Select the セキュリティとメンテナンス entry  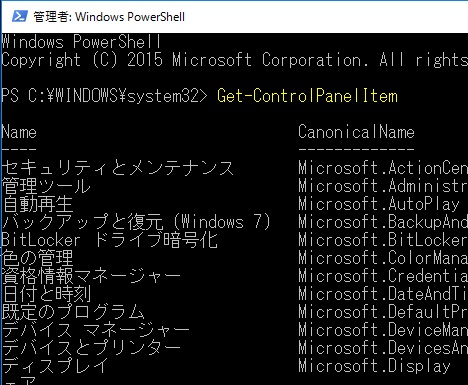click(x=118, y=168)
